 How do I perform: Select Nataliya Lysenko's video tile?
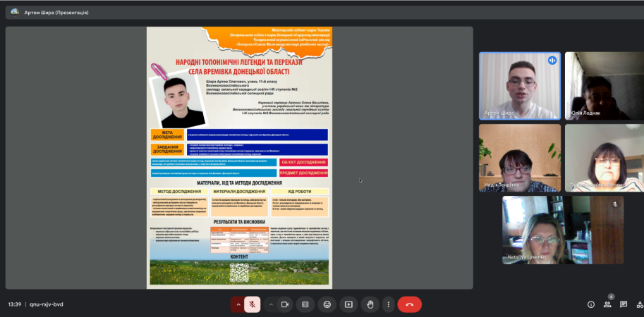pos(542,230)
